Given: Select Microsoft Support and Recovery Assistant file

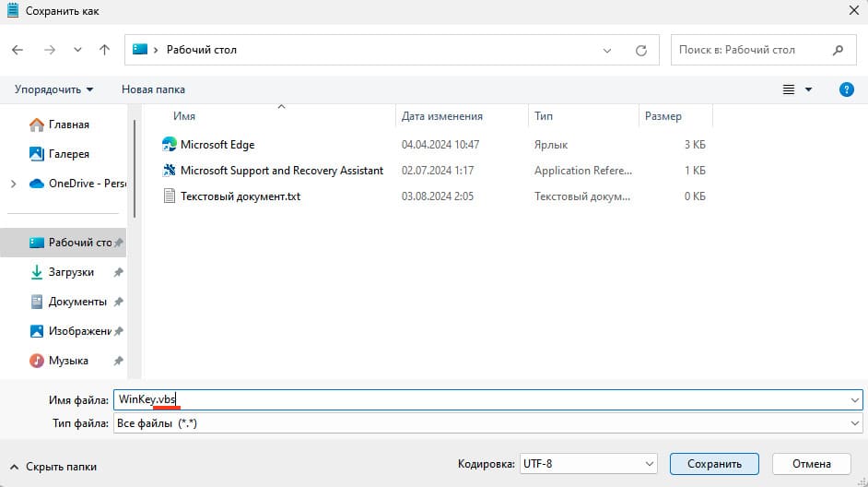Looking at the screenshot, I should point(281,171).
